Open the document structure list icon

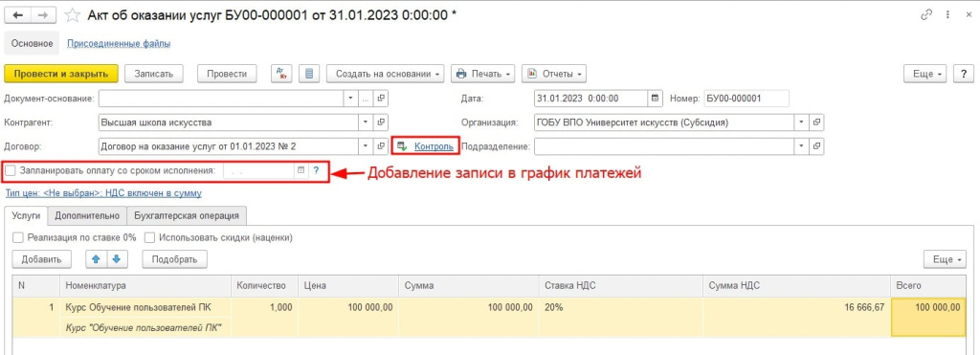pyautogui.click(x=309, y=74)
